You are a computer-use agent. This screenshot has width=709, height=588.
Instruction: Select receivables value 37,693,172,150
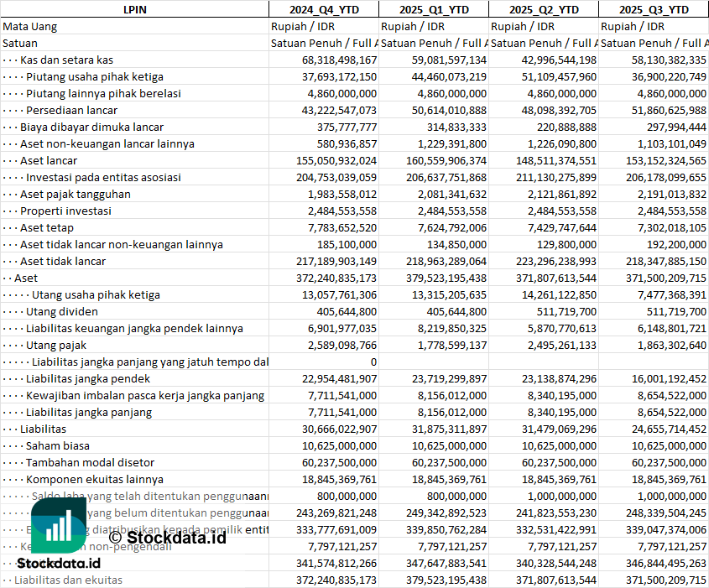(x=339, y=77)
